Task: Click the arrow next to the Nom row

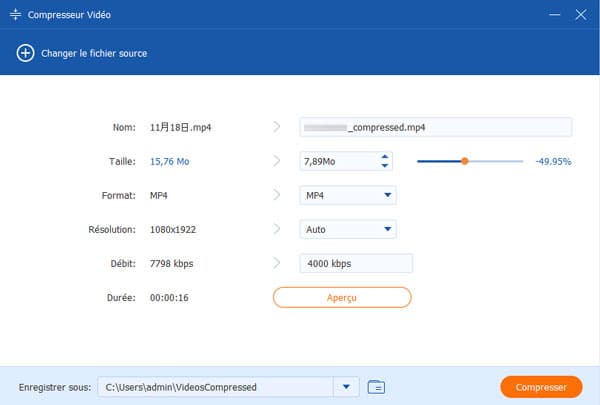Action: [x=277, y=127]
